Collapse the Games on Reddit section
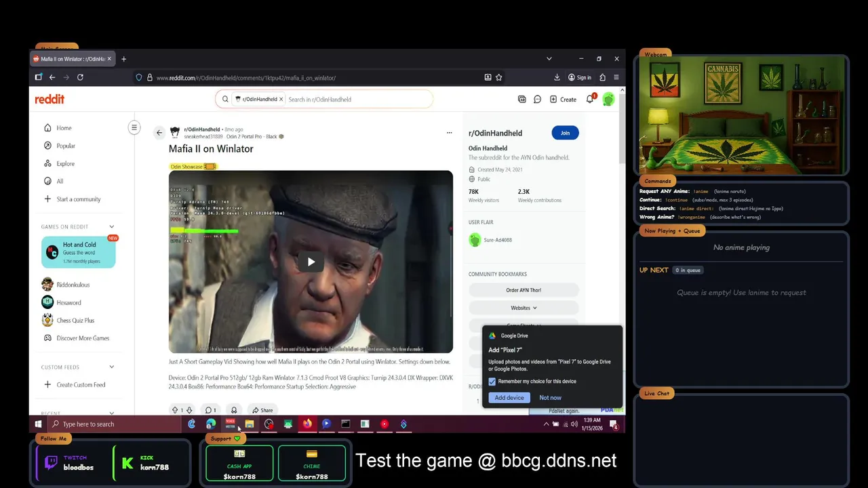The image size is (868, 488). click(x=111, y=226)
